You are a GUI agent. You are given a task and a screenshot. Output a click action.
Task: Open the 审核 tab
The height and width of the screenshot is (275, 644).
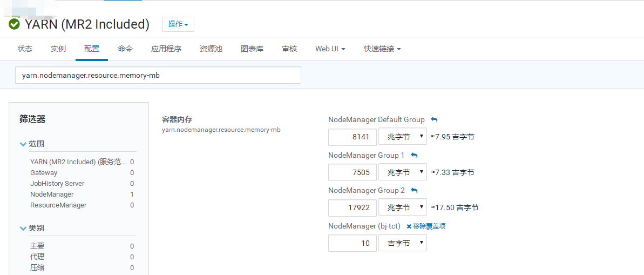point(289,49)
